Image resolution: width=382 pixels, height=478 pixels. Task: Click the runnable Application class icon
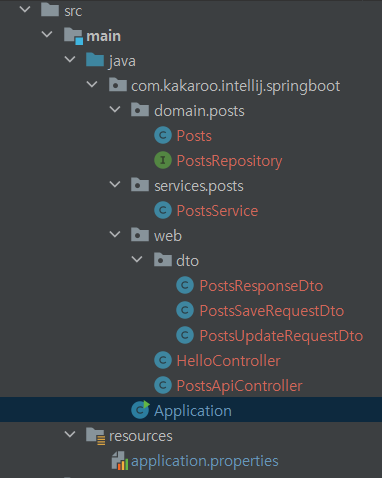point(140,410)
